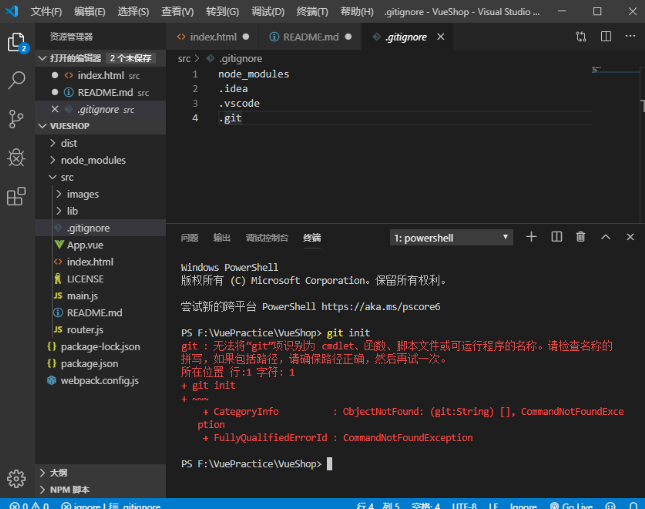The width and height of the screenshot is (645, 509).
Task: Click the .gitignore breadcrumb item
Action: click(x=240, y=58)
